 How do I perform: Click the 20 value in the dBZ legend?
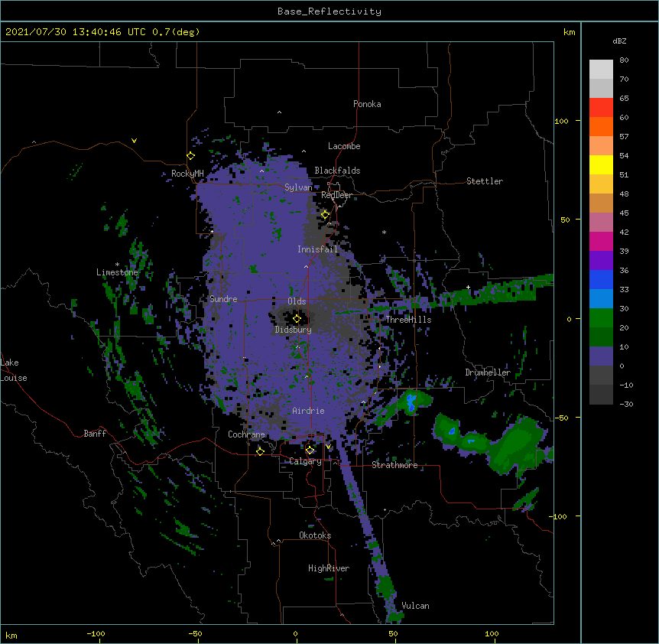pyautogui.click(x=624, y=328)
